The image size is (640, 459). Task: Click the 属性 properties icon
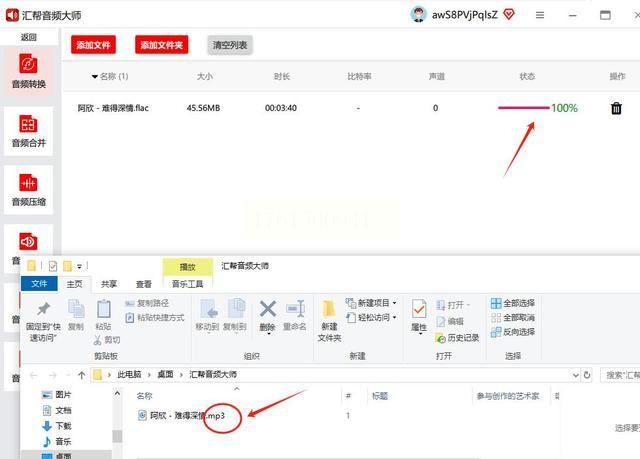tap(419, 310)
